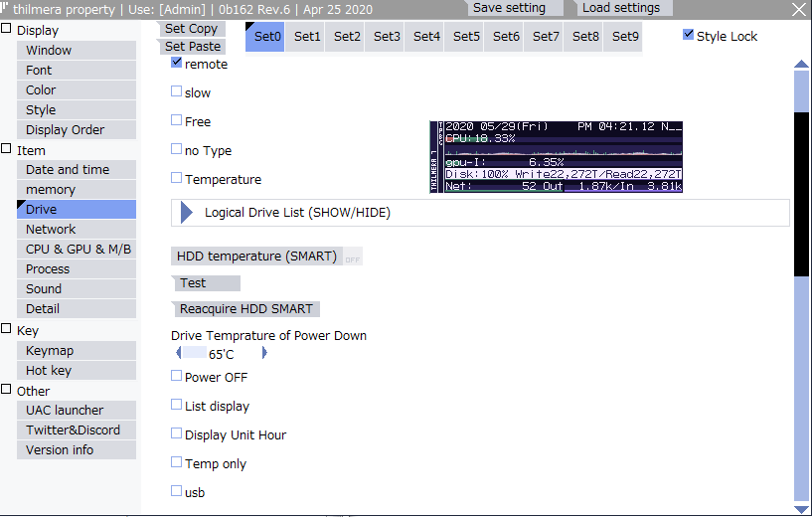Select the Set5 tab
812x517 pixels.
click(x=464, y=36)
